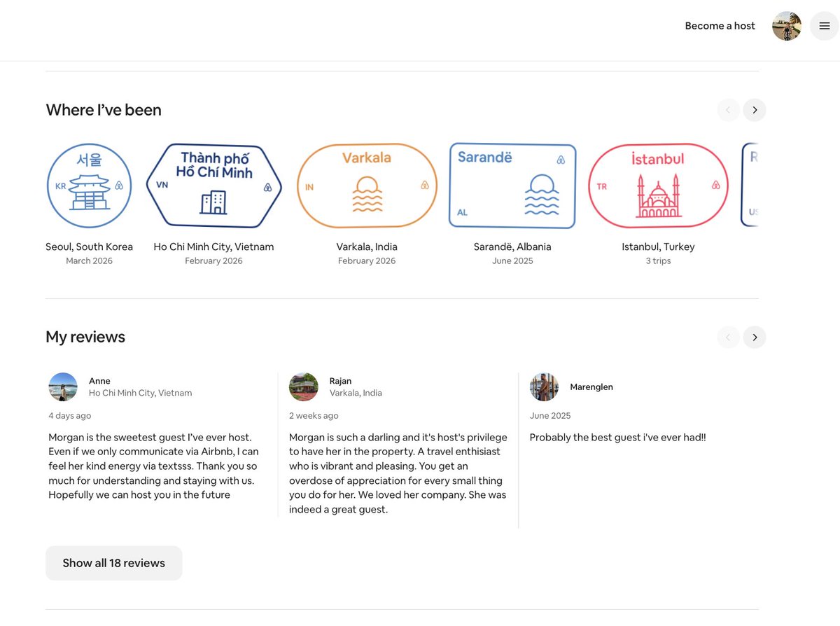
Task: Click the reviewer name Rajan
Action: [x=340, y=381]
